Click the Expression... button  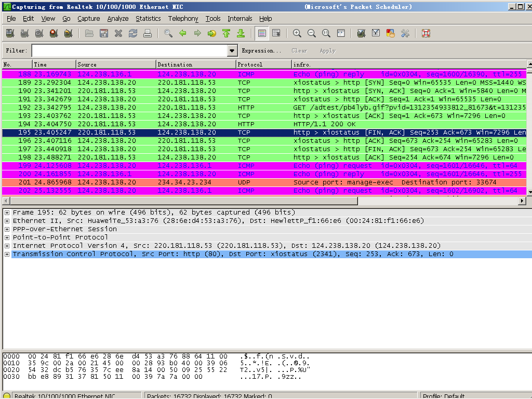261,51
